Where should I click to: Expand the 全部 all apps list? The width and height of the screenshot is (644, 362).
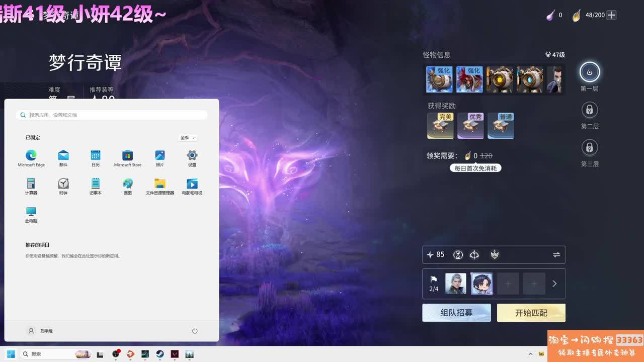[187, 138]
